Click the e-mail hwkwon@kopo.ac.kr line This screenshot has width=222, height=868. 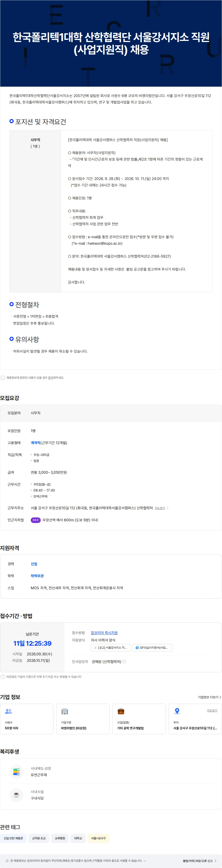[97, 243]
